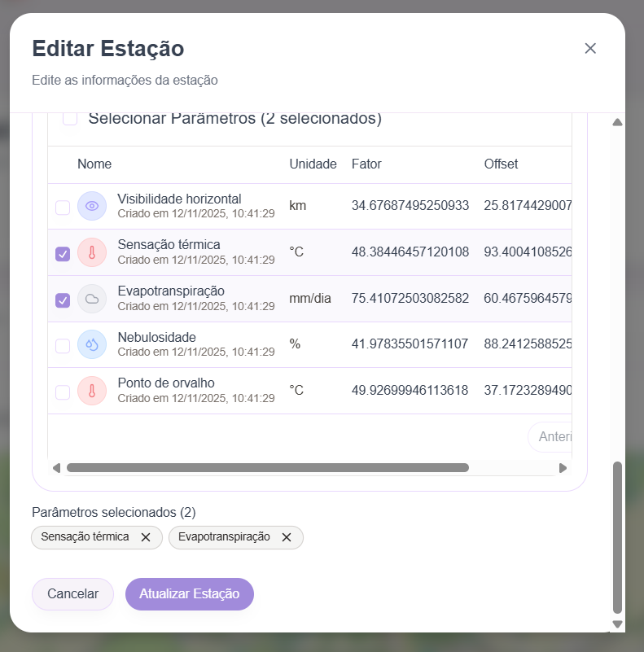Check the Nebulosidade checkbox
The image size is (644, 652).
[63, 346]
